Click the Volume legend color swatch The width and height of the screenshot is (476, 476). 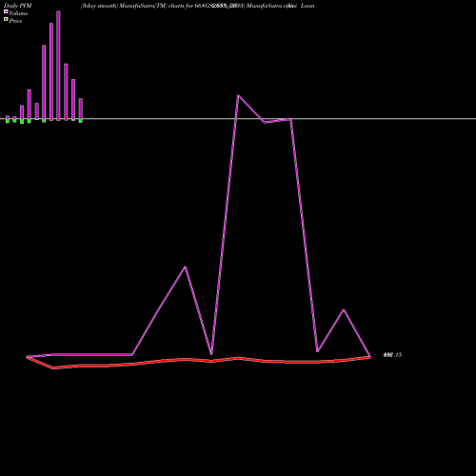pyautogui.click(x=6, y=11)
